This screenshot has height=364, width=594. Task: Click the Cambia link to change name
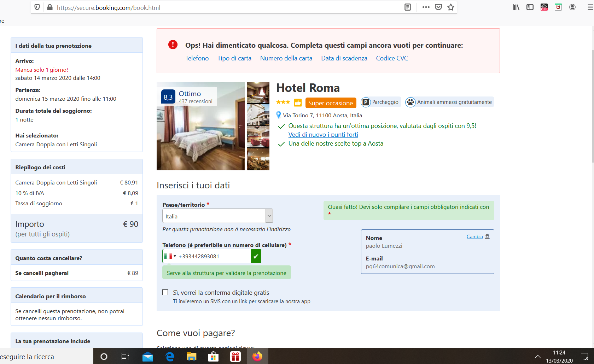pos(474,236)
